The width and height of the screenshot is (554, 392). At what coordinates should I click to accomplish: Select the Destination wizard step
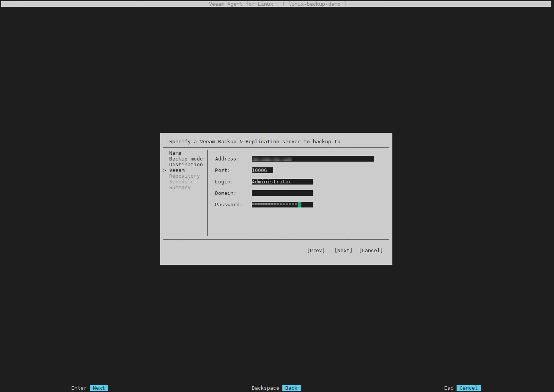[186, 165]
